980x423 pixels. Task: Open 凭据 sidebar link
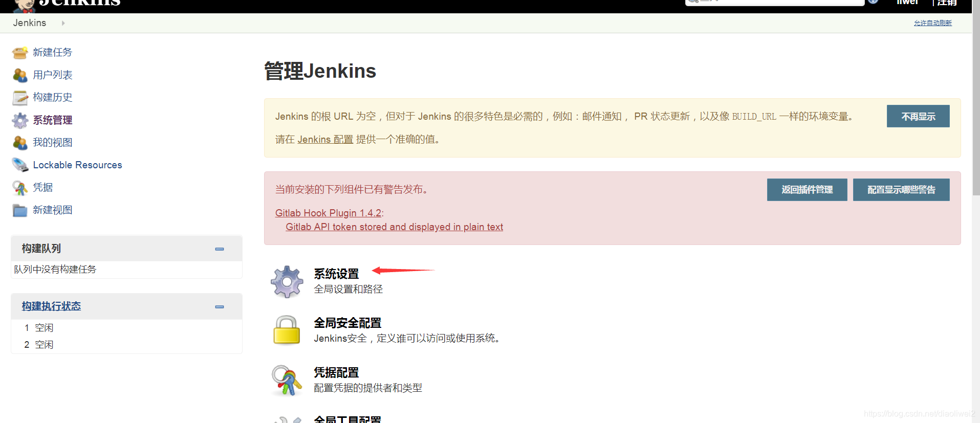pyautogui.click(x=43, y=187)
